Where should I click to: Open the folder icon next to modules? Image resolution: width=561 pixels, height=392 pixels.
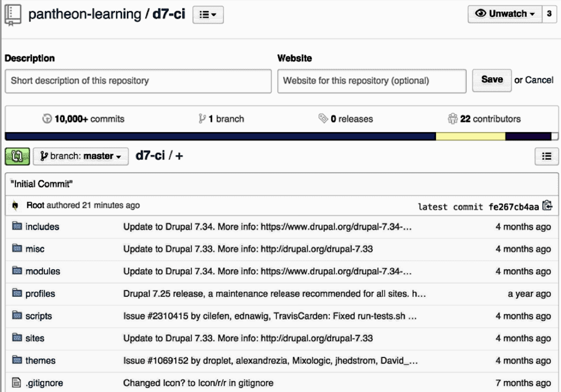point(17,271)
